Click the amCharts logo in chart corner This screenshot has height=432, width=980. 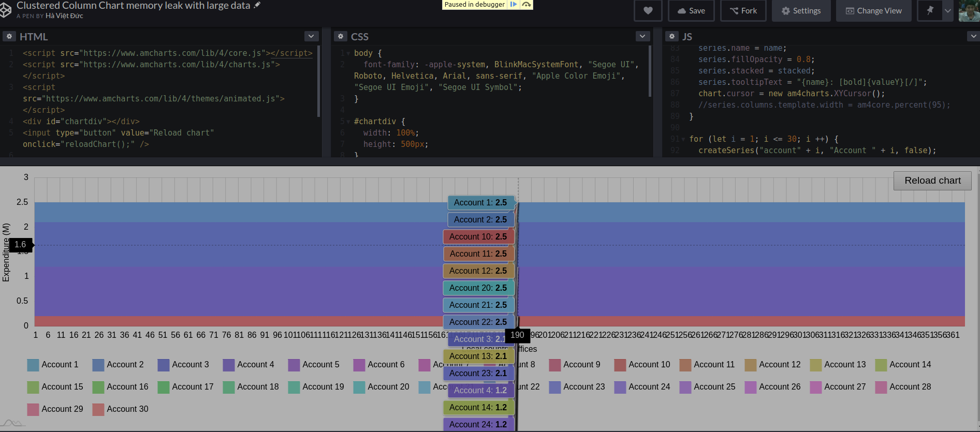coord(13,423)
